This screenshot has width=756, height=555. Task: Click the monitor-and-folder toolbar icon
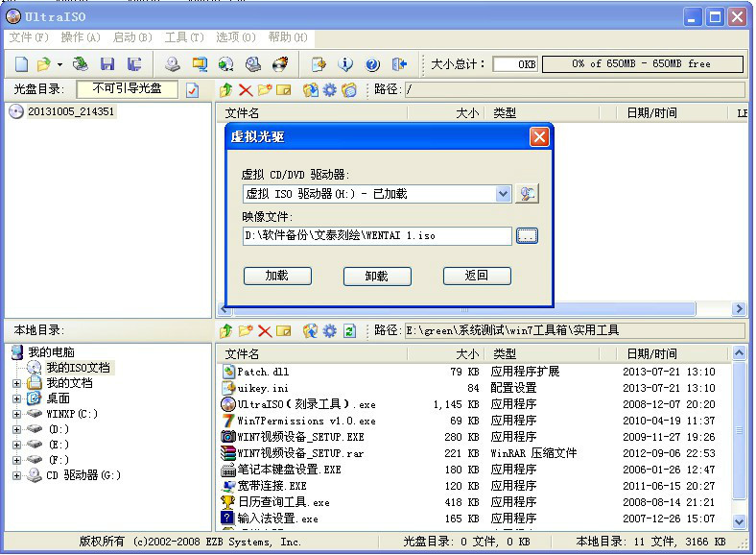[x=200, y=63]
